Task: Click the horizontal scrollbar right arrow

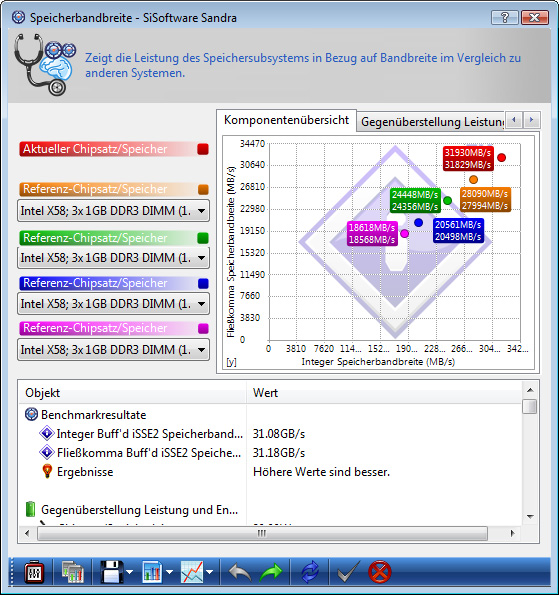Action: coord(513,533)
